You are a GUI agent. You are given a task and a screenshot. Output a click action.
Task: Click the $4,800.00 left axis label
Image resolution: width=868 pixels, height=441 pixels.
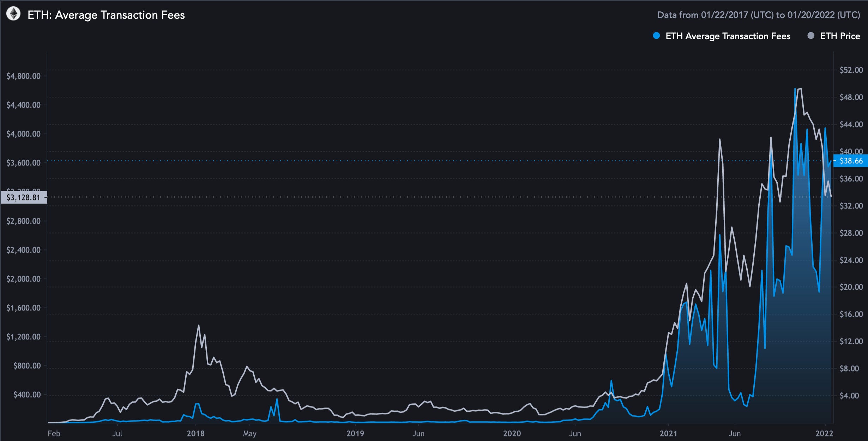point(23,76)
